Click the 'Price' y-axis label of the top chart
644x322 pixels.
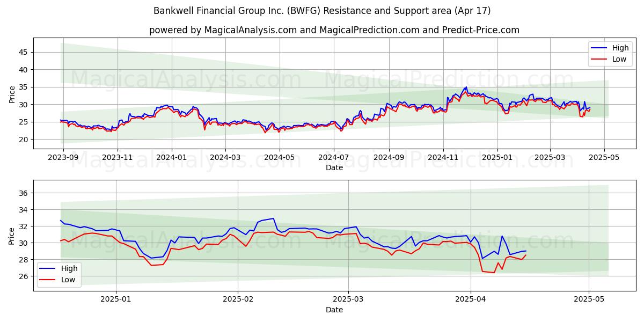pyautogui.click(x=12, y=93)
